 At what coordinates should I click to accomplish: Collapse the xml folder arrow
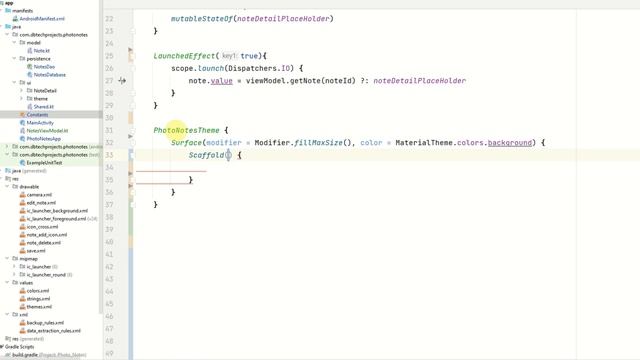pos(7,315)
